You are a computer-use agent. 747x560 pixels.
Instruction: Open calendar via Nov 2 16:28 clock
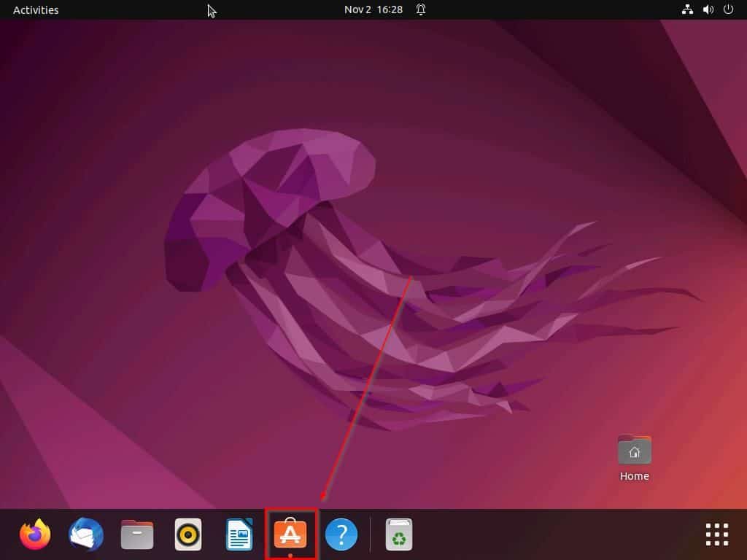tap(373, 9)
